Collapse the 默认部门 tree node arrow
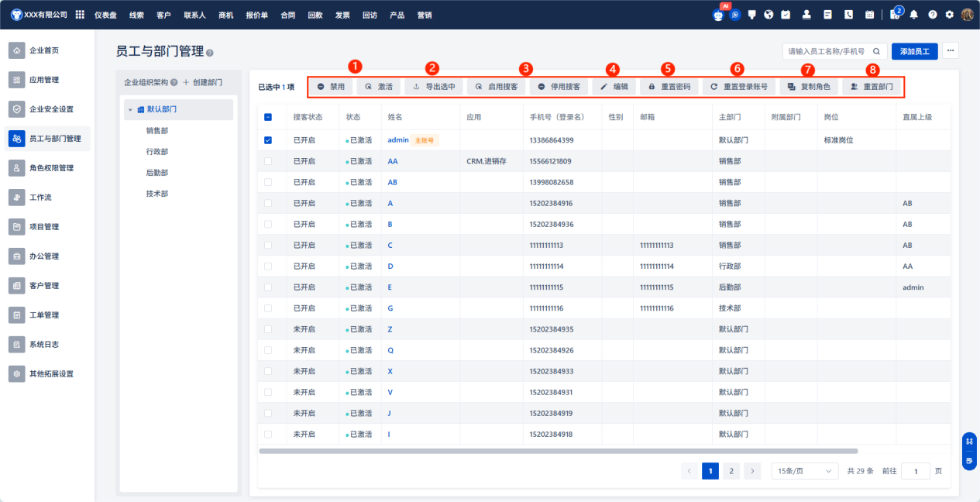The image size is (980, 502). tap(130, 110)
